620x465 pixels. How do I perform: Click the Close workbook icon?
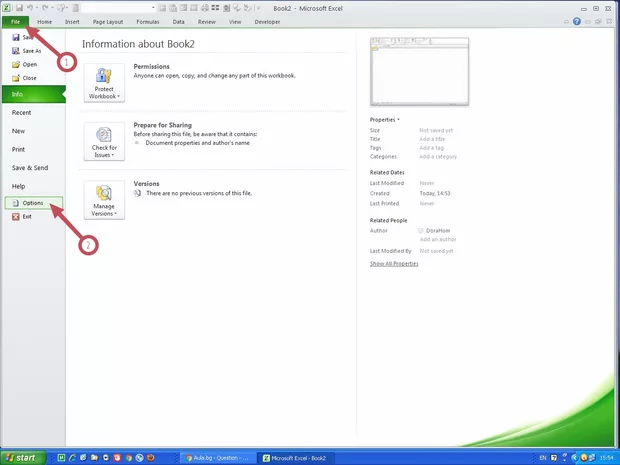pos(15,77)
